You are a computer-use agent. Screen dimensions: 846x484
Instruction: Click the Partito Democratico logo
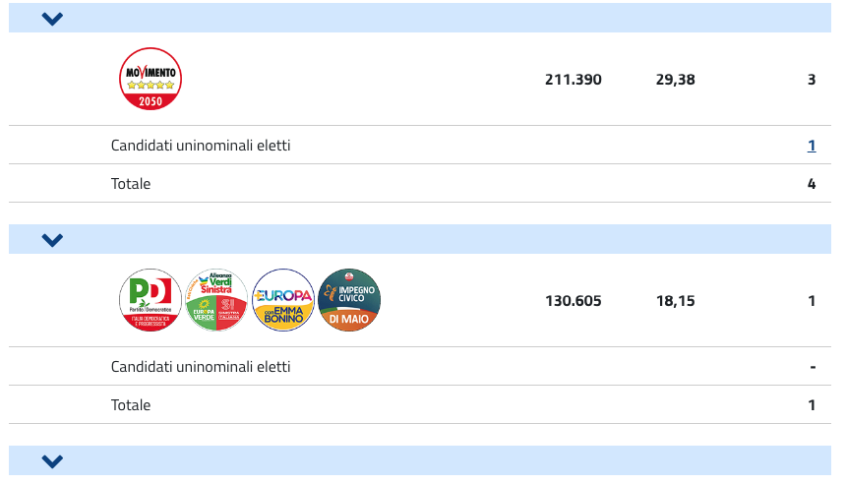150,300
